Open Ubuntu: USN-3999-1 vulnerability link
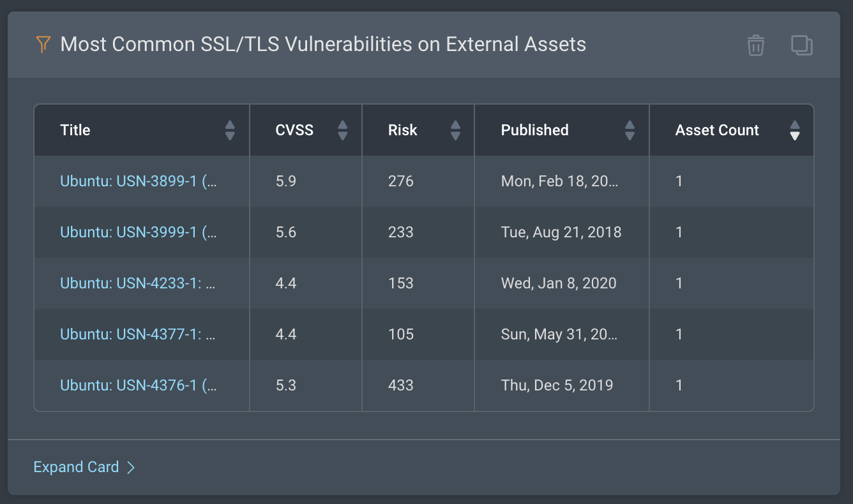Image resolution: width=853 pixels, height=504 pixels. [138, 232]
